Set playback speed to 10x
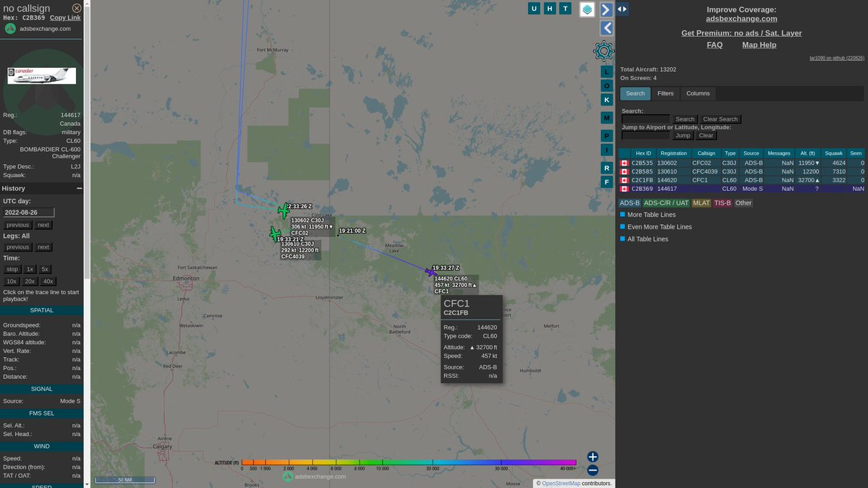This screenshot has height=488, width=868. (12, 281)
